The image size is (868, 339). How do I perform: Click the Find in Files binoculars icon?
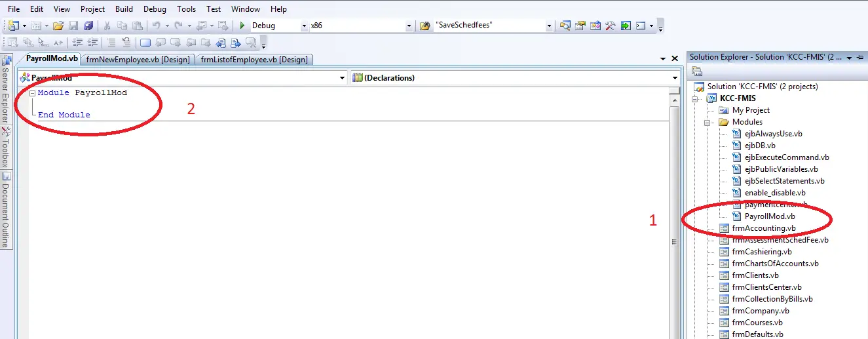[425, 26]
